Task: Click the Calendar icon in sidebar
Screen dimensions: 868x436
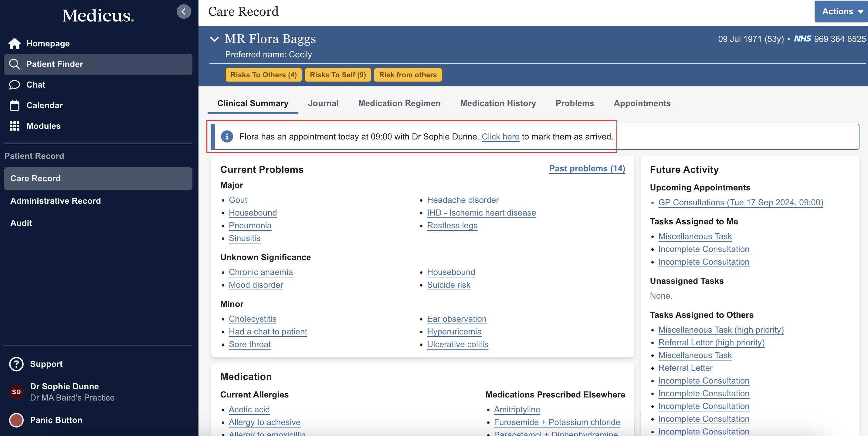Action: coord(15,106)
